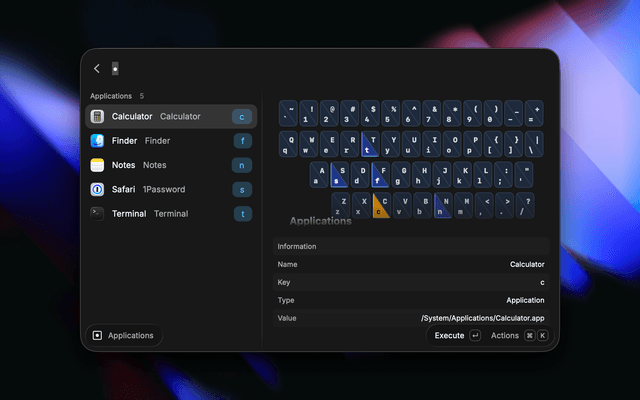
Task: Click the number 9 key on the keyboard
Action: coord(472,113)
